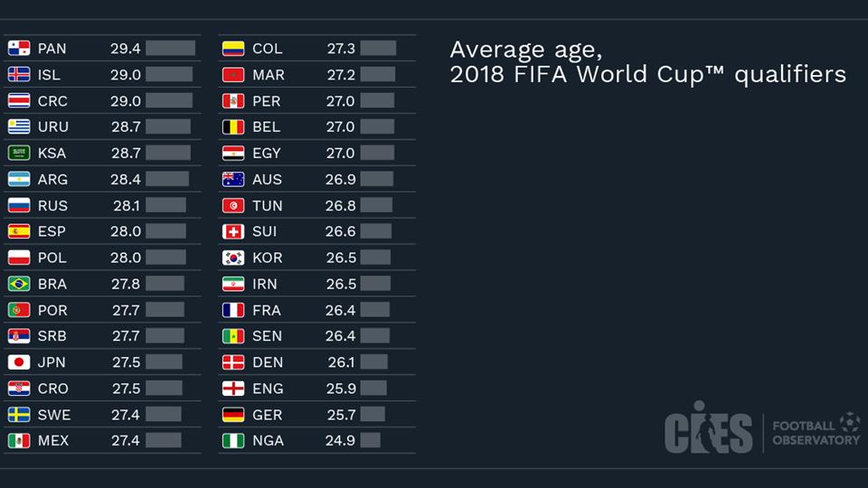868x488 pixels.
Task: Select the Colombia flag icon
Action: [233, 49]
